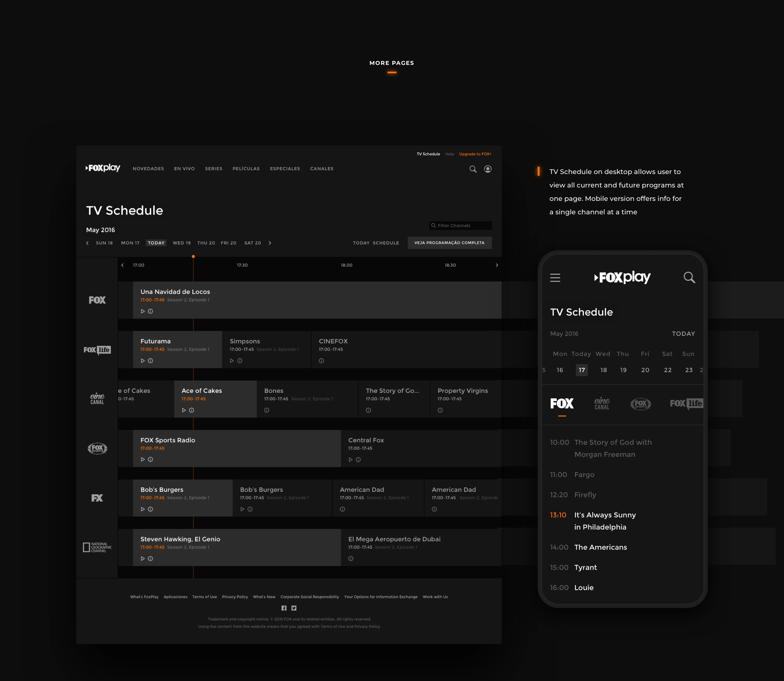This screenshot has height=681, width=784.
Task: Play Futurama on FOX life
Action: click(143, 361)
